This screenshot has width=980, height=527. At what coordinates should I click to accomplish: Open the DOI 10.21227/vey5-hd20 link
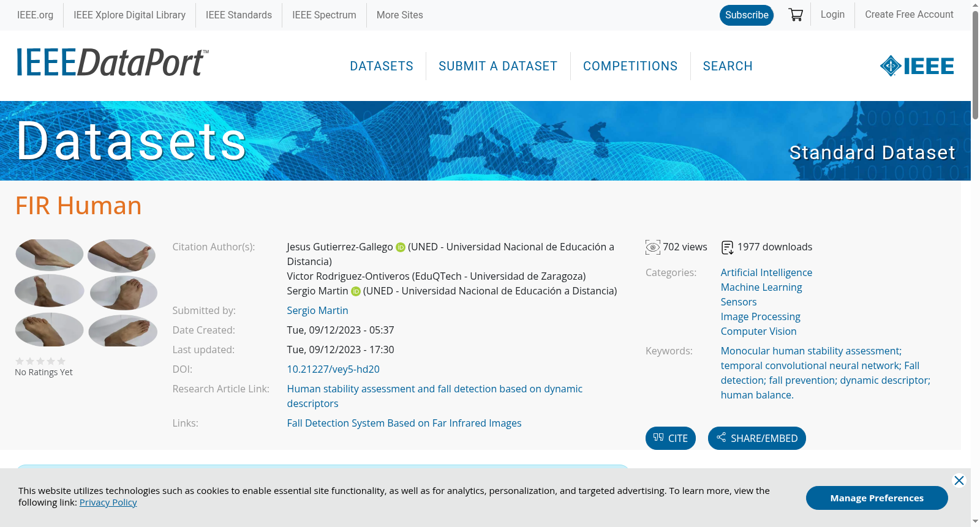pyautogui.click(x=333, y=370)
